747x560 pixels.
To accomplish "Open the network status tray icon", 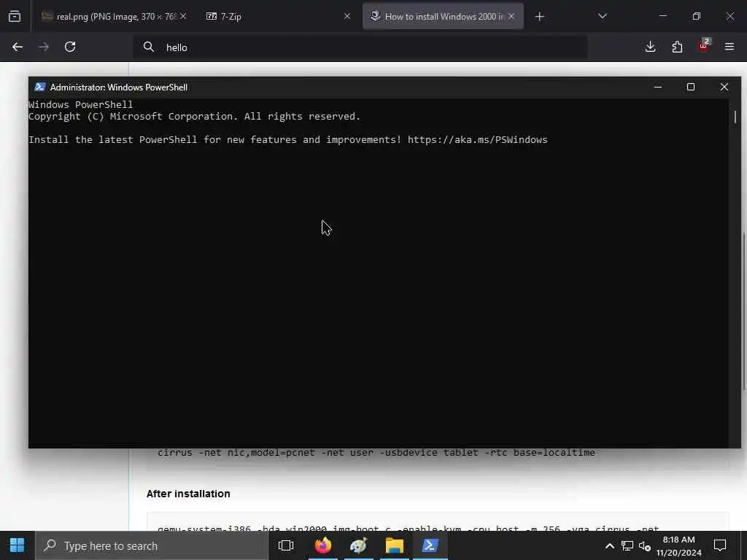I will [627, 545].
